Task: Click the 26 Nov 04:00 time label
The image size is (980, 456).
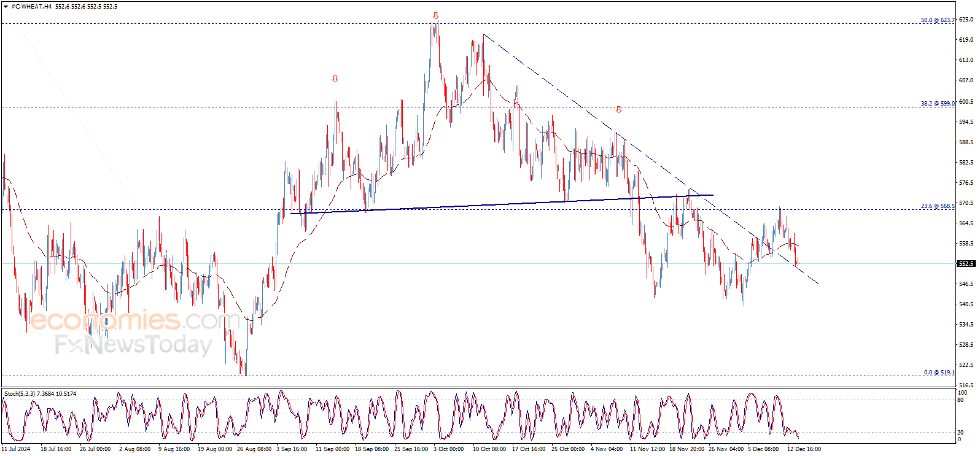Action: pos(726,449)
